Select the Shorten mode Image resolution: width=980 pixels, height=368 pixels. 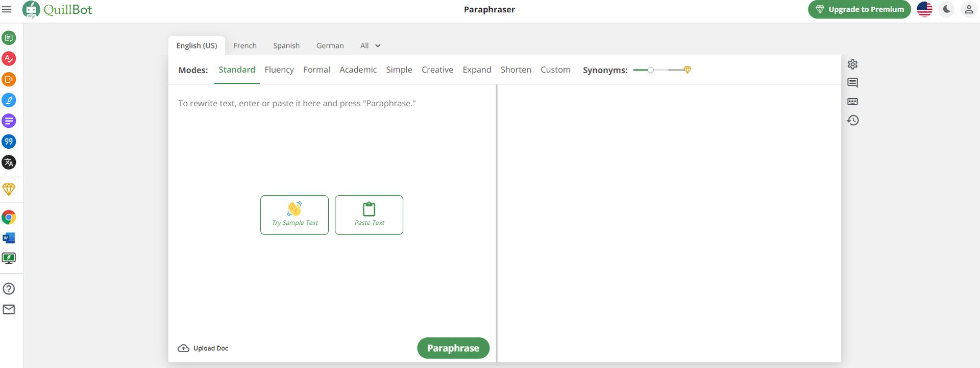coord(516,70)
